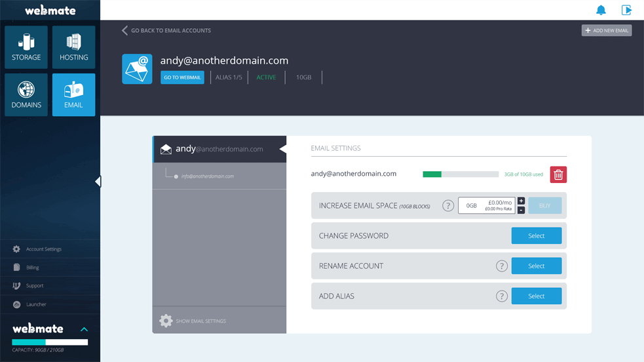Click the 10GB size label in header
644x362 pixels.
[x=303, y=77]
